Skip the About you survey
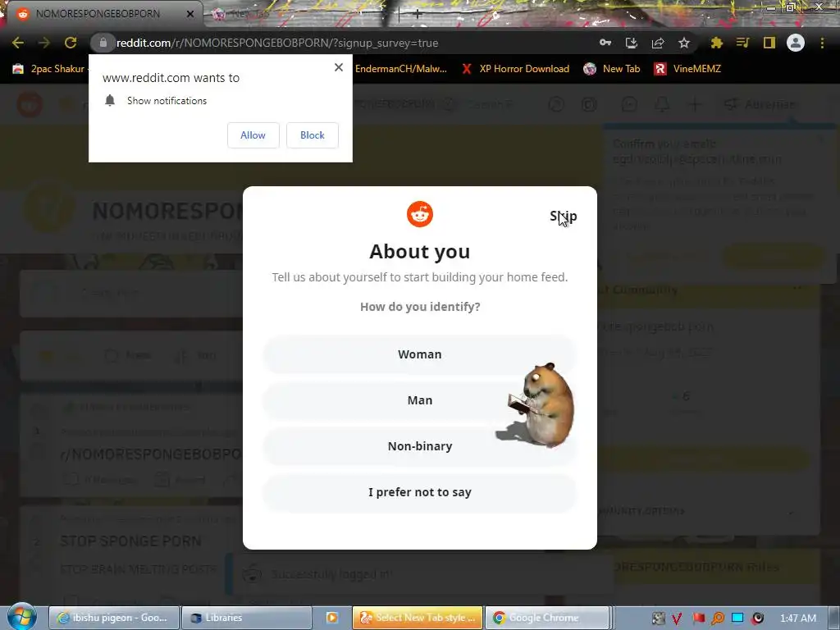 (563, 216)
